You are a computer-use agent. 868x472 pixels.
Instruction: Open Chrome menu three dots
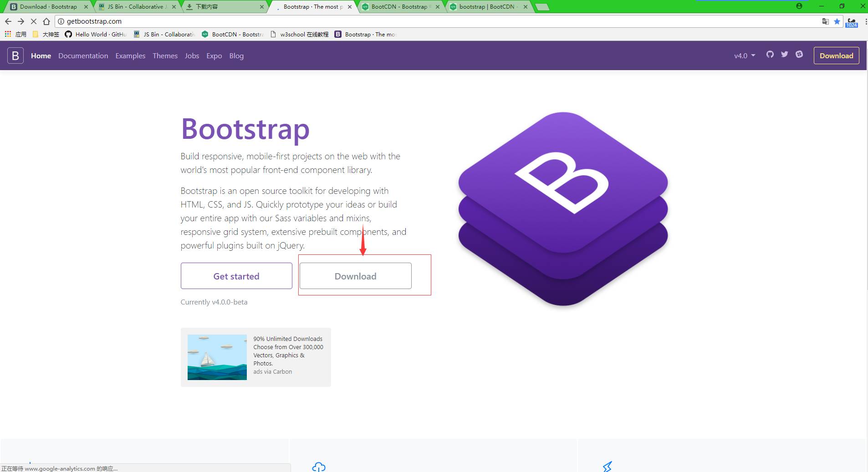pyautogui.click(x=865, y=21)
